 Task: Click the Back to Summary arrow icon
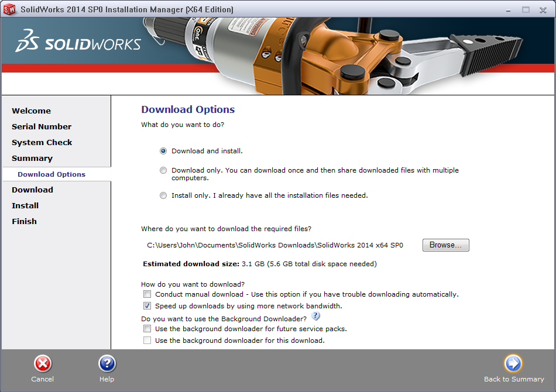pyautogui.click(x=513, y=363)
